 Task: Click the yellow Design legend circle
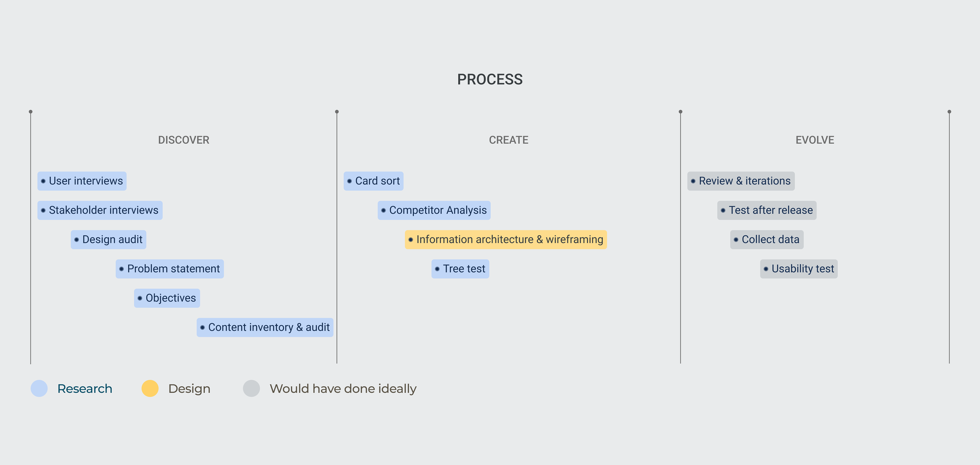tap(150, 388)
